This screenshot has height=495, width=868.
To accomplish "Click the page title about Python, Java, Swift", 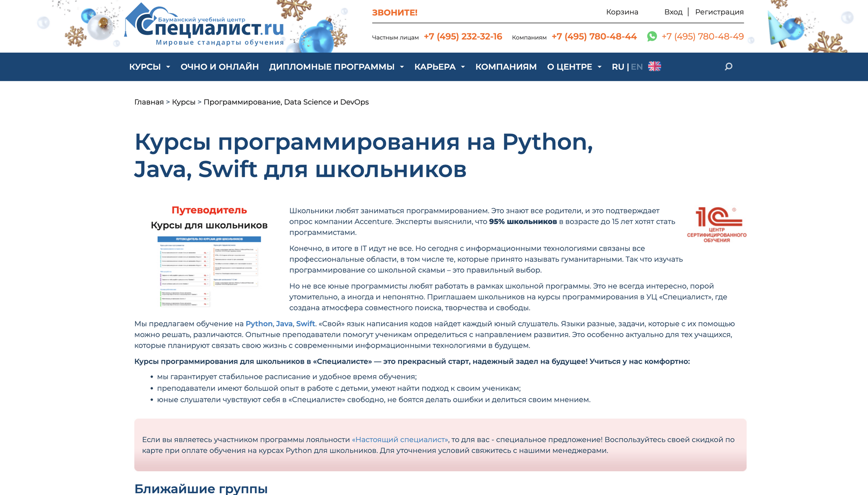I will pyautogui.click(x=364, y=155).
